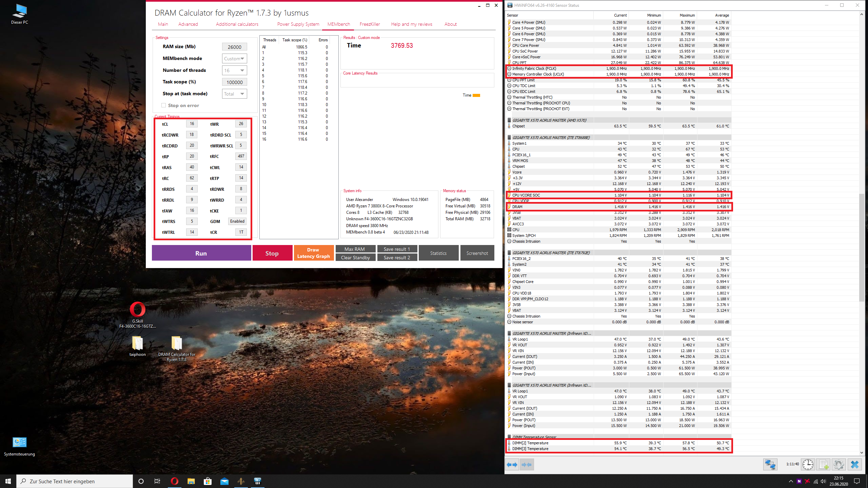
Task: Open HWiNFO sensor settings gear
Action: (x=839, y=464)
